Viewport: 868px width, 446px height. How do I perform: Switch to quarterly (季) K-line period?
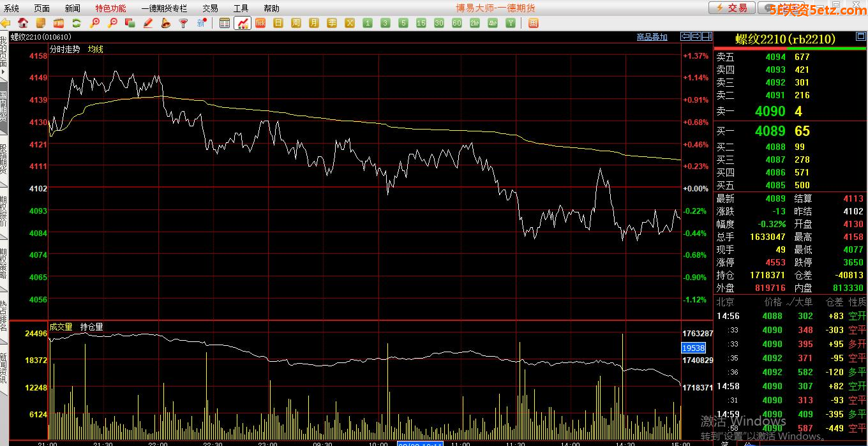click(x=332, y=23)
